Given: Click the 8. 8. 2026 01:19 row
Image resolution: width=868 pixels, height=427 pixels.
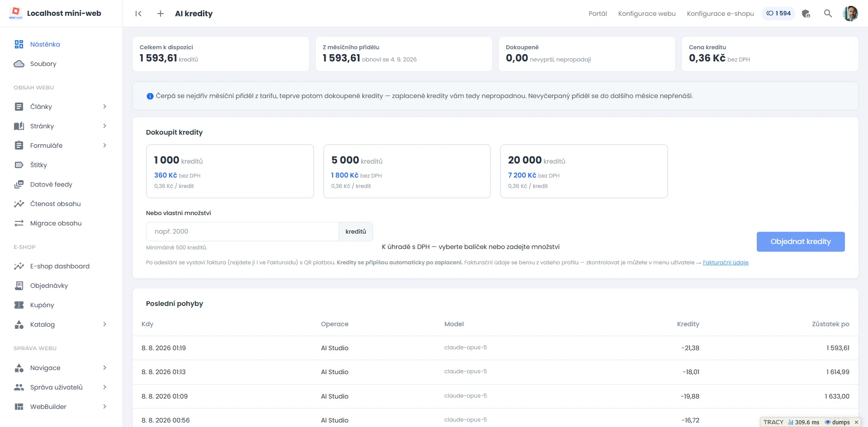Looking at the screenshot, I should pyautogui.click(x=495, y=348).
